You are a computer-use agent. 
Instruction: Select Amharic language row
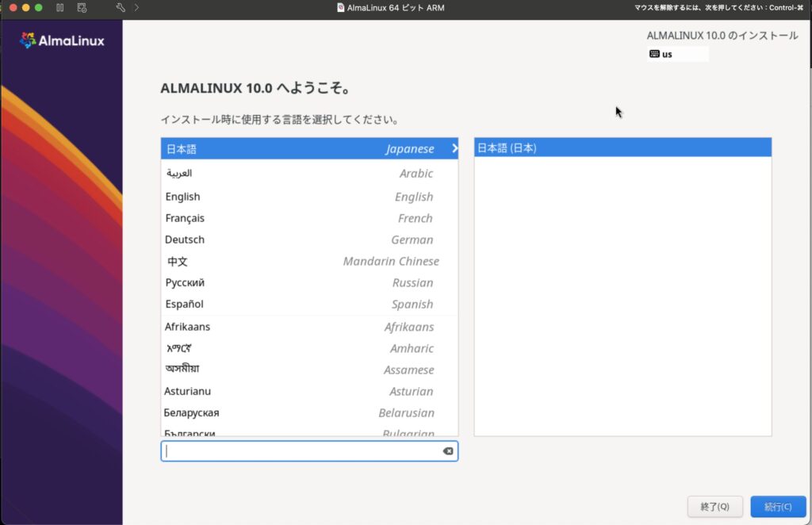(309, 348)
